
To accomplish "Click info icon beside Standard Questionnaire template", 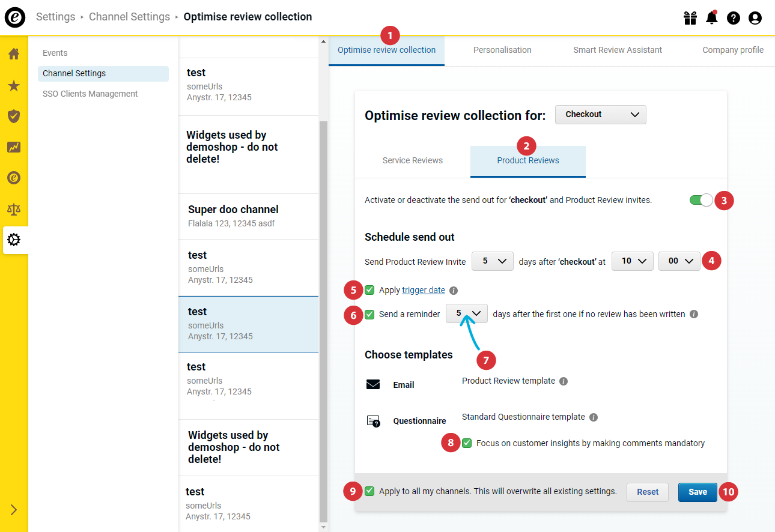I will (x=594, y=417).
